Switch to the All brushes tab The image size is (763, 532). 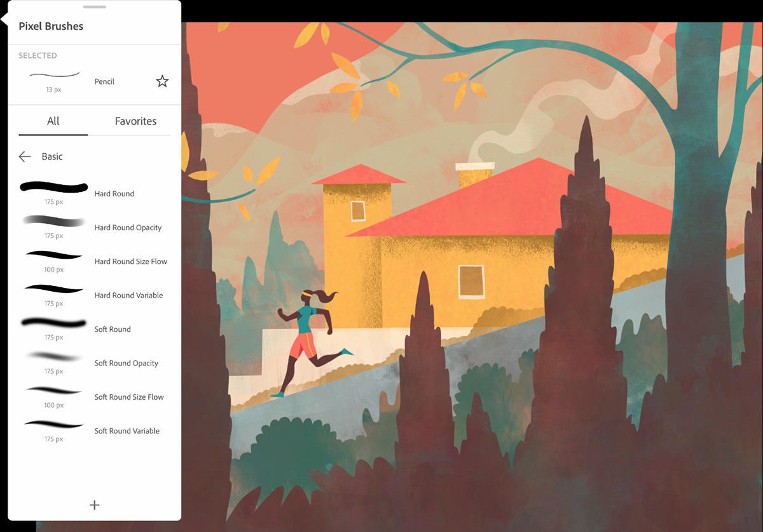53,121
